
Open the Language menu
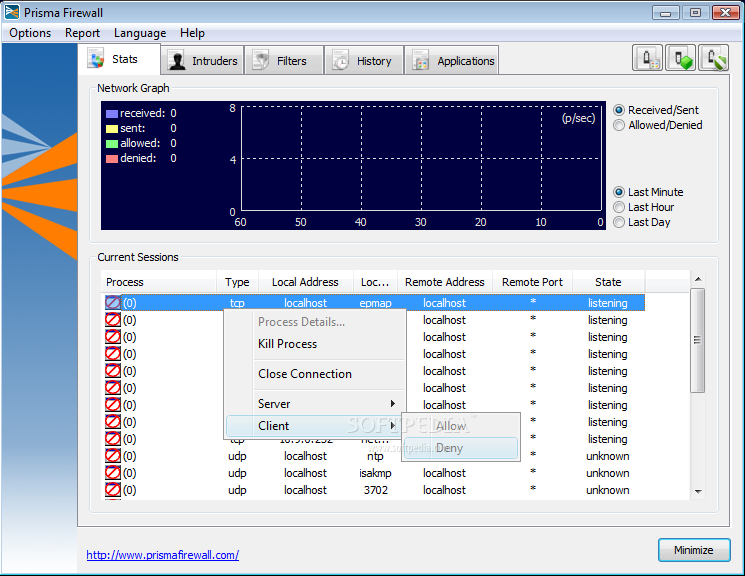140,33
